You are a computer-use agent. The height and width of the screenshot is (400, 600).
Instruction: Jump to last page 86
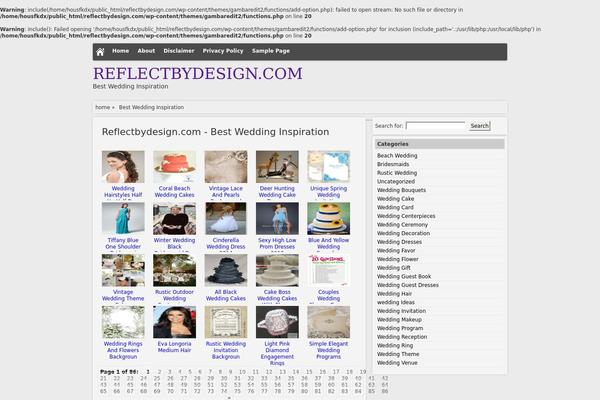pyautogui.click(x=385, y=391)
